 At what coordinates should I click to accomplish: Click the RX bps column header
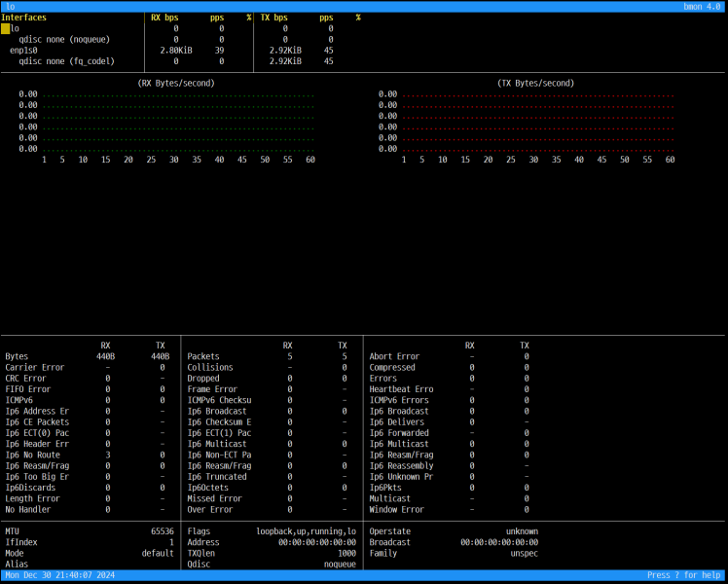[x=164, y=18]
